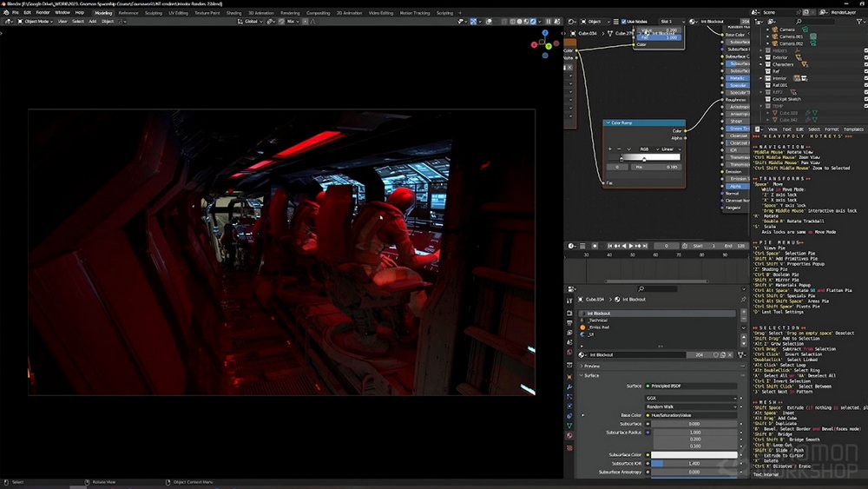Viewport: 868px width, 489px height.
Task: Open the GGX distribution dropdown
Action: (692, 398)
